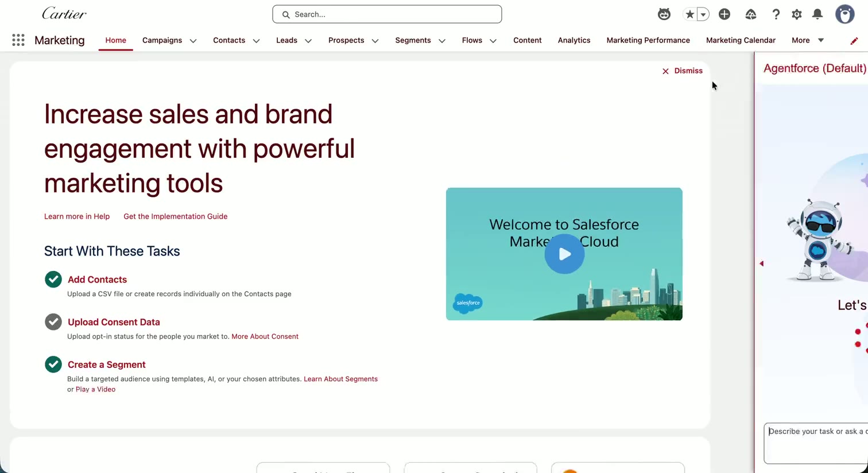Open the Favorites list dropdown arrow
The height and width of the screenshot is (473, 868).
click(x=703, y=14)
